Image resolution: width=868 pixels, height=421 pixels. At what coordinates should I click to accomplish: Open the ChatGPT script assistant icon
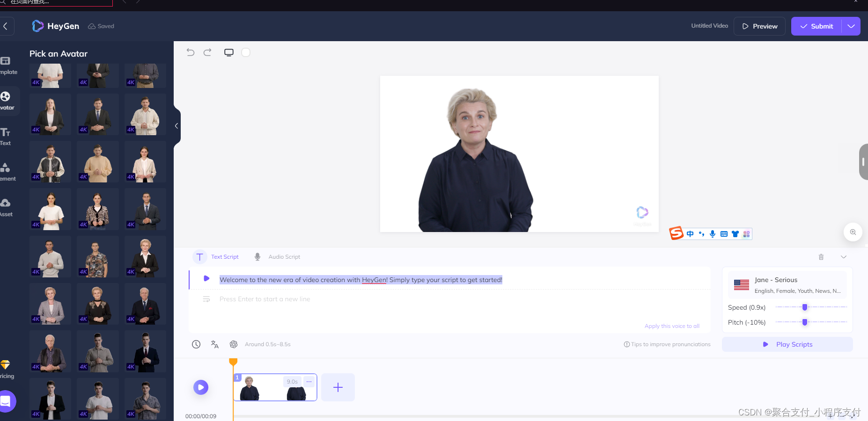point(233,344)
